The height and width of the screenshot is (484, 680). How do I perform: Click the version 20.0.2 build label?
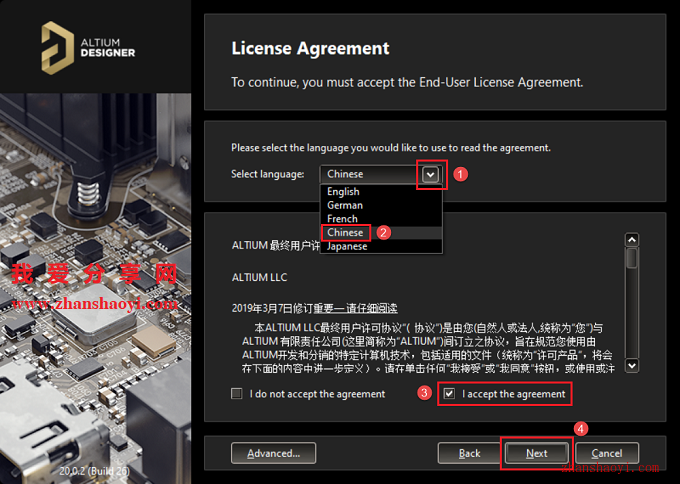point(95,471)
